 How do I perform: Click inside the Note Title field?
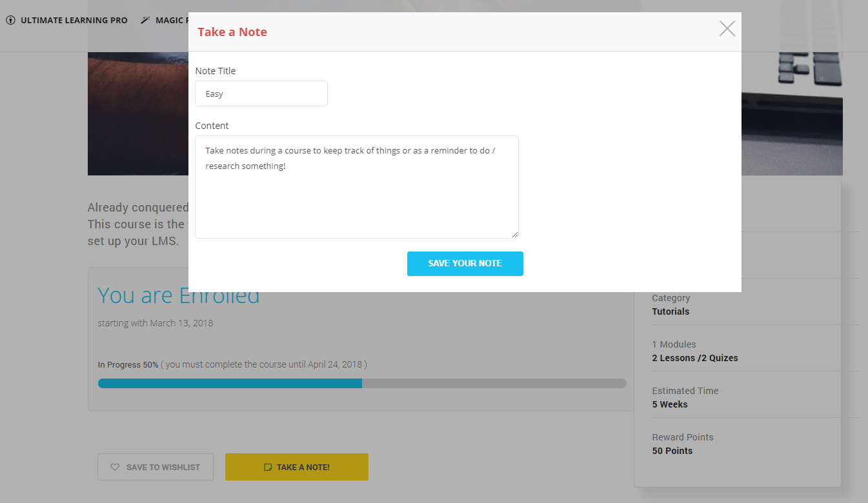tap(261, 93)
